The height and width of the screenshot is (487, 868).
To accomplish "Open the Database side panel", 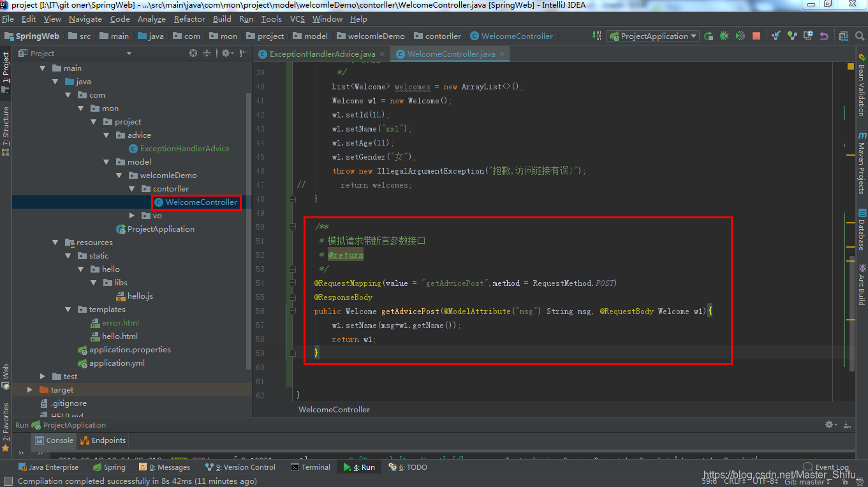I will (862, 229).
